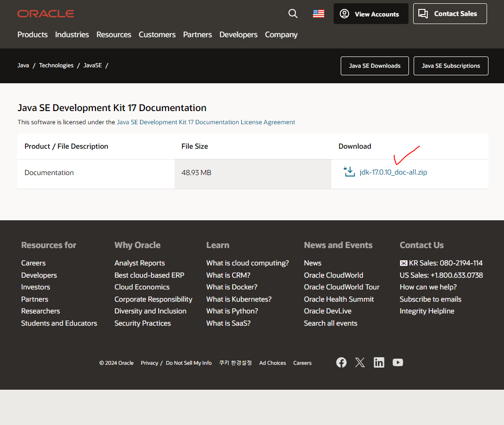Open the Oracle CloudWorld Tour link
This screenshot has width=504, height=425.
coord(342,287)
